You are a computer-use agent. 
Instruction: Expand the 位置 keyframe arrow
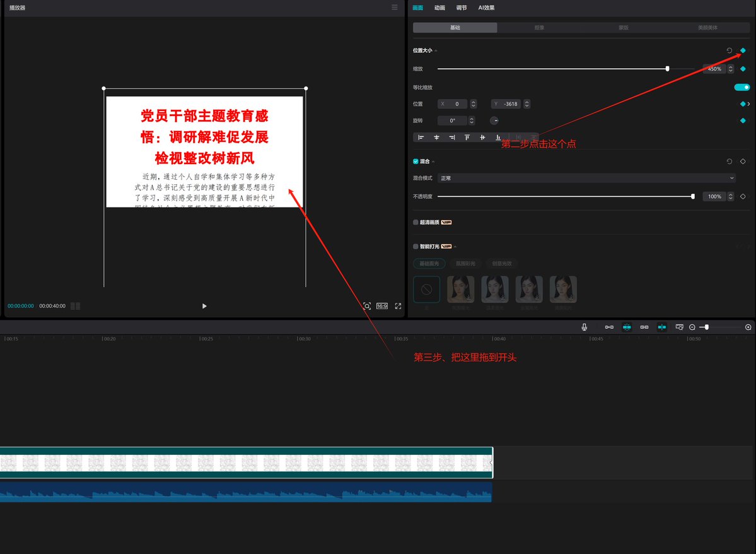(749, 103)
